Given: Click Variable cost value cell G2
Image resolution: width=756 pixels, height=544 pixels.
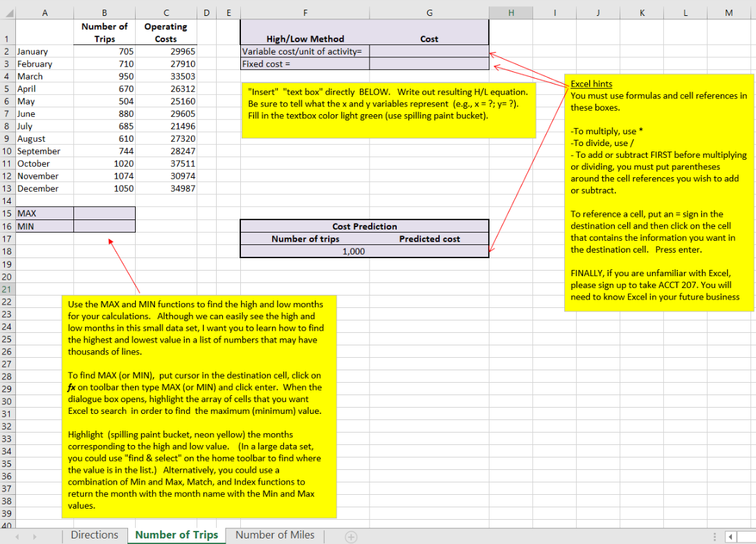Looking at the screenshot, I should (x=429, y=51).
